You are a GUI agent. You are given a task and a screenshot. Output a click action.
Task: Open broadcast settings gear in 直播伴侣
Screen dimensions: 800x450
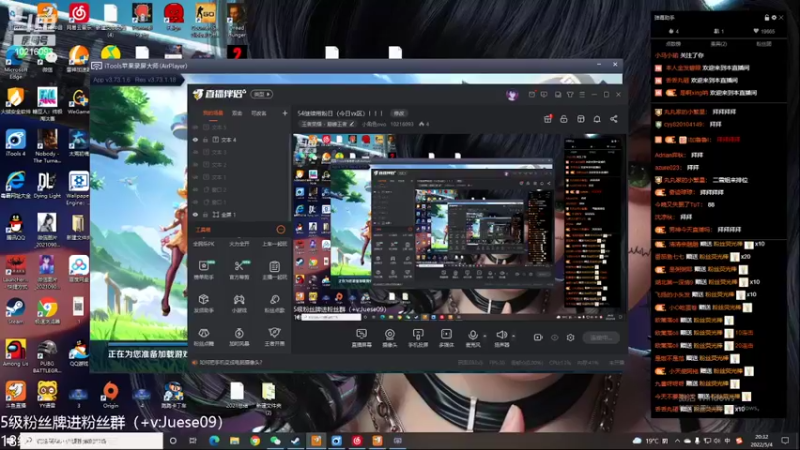point(570,337)
